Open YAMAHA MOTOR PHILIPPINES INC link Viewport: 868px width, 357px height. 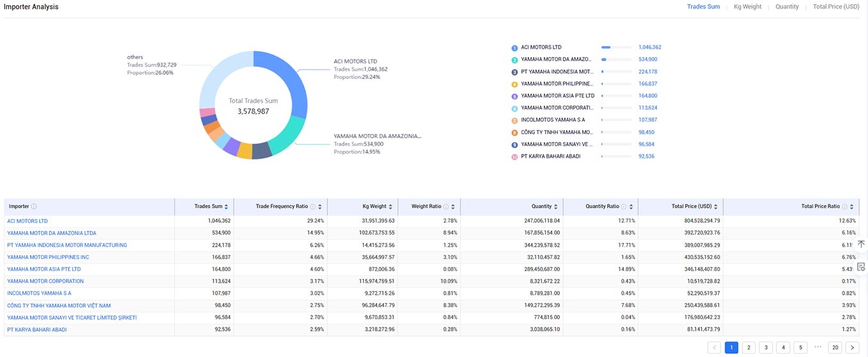click(x=48, y=257)
